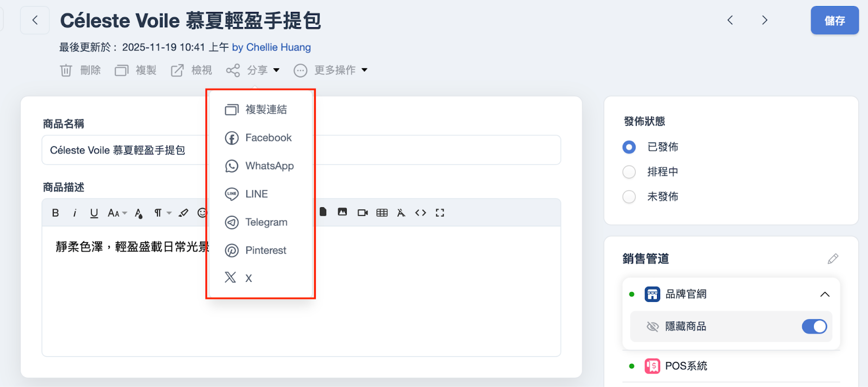
Task: Select the 排程中 status option
Action: (x=629, y=172)
